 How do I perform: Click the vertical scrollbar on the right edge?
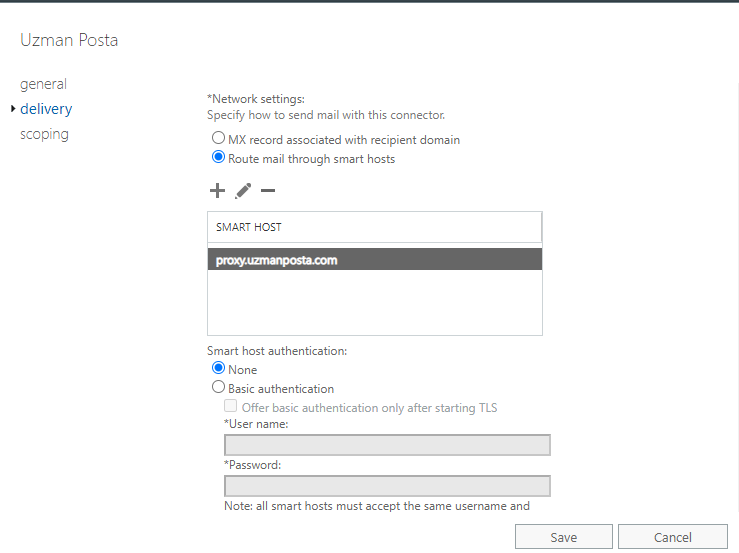737,297
